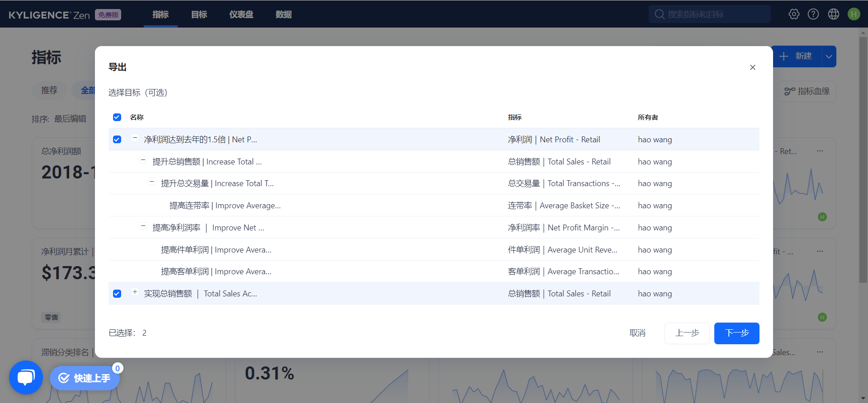Close the export dialog with X
Image resolution: width=868 pixels, height=403 pixels.
tap(753, 67)
